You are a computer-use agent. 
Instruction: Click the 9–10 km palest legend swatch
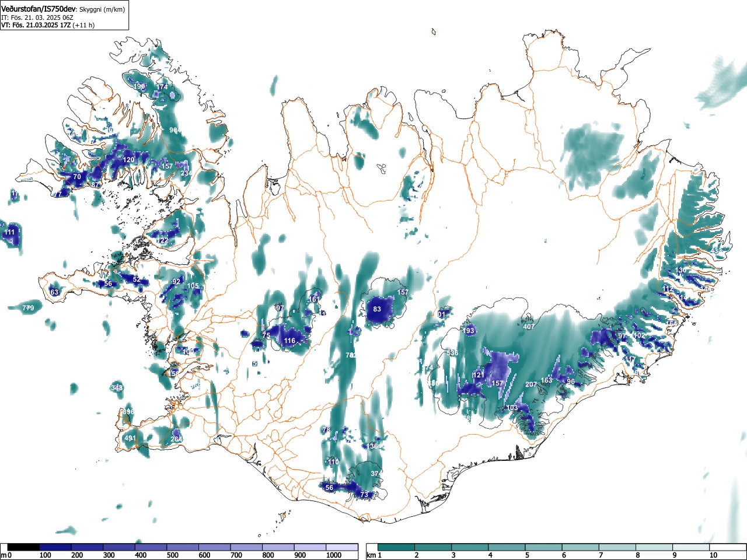690,547
